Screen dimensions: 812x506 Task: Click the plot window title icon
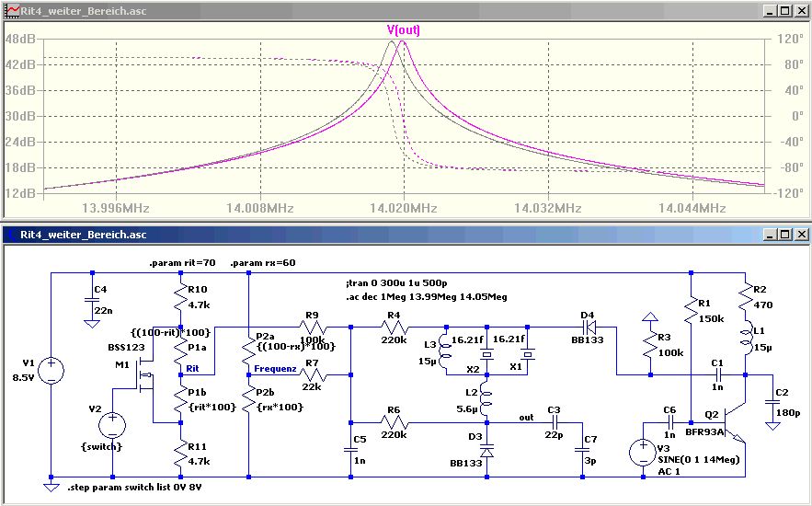tap(10, 10)
